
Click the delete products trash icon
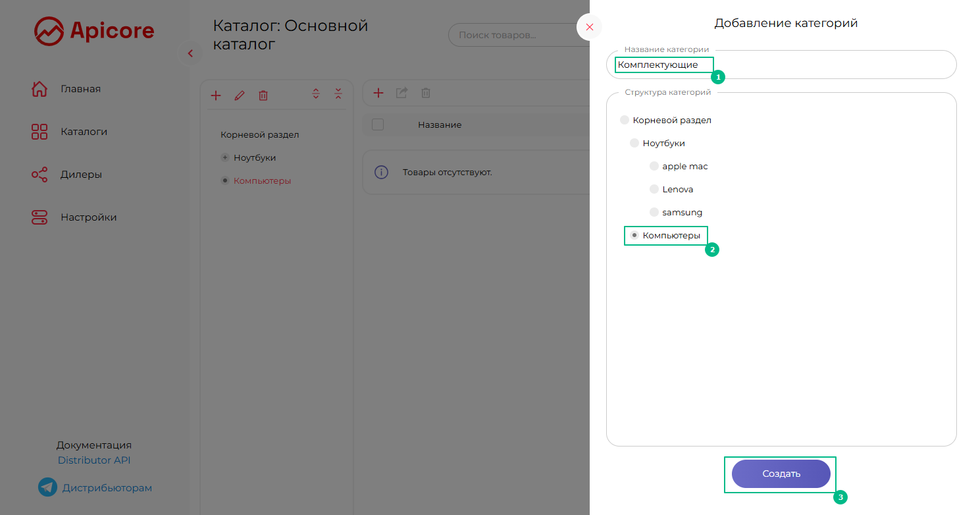pos(426,93)
